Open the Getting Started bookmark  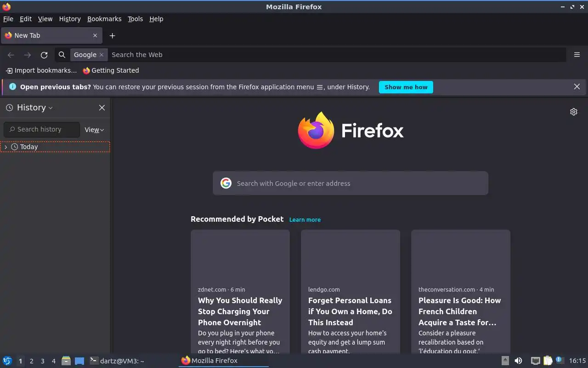(x=111, y=70)
